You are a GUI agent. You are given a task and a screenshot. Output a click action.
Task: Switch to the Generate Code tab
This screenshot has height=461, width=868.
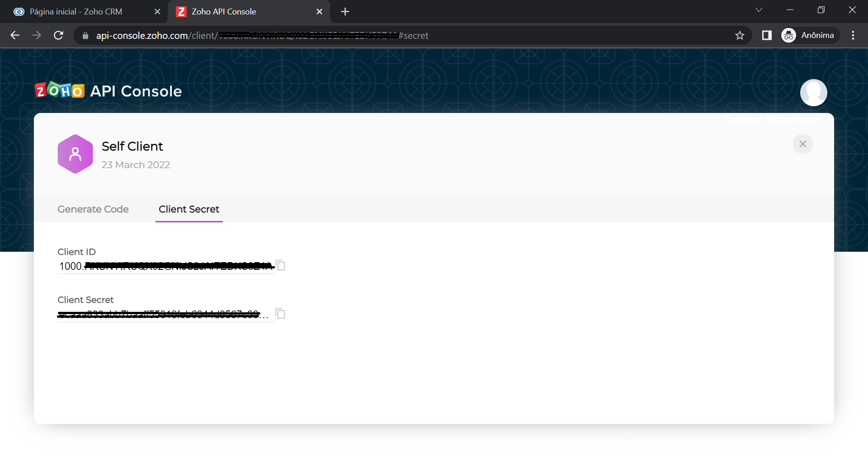click(x=93, y=209)
